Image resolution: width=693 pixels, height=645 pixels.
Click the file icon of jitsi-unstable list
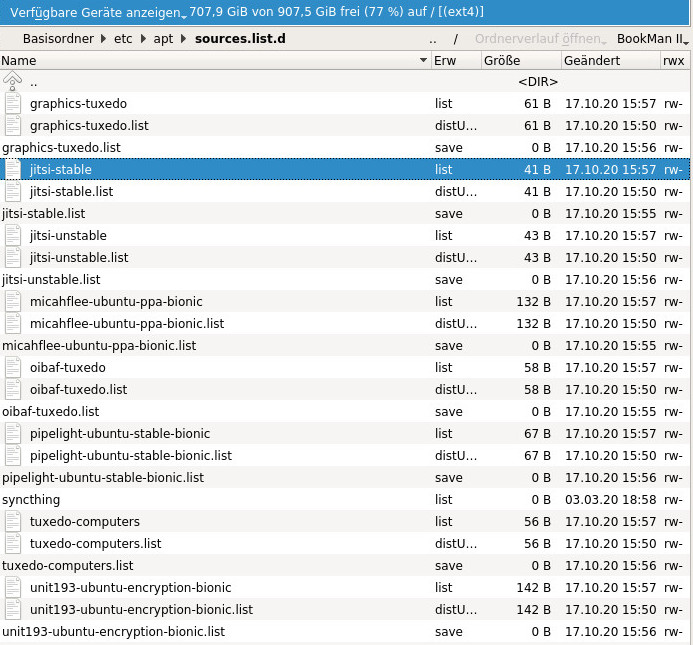tap(13, 235)
